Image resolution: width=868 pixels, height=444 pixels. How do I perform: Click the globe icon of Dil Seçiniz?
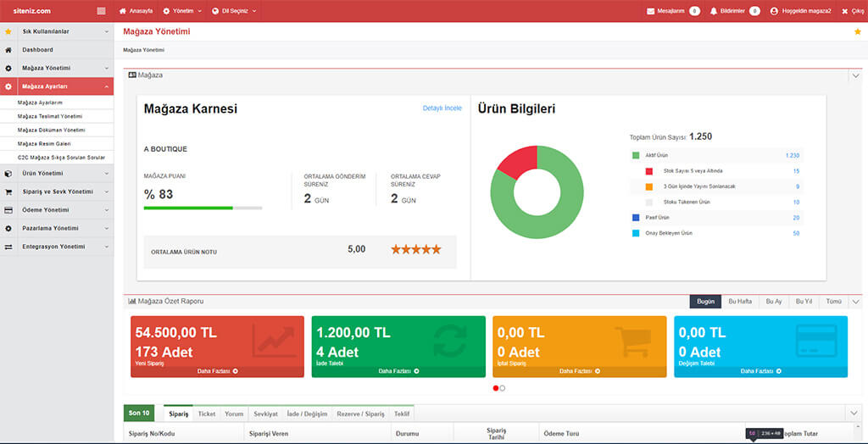coord(215,10)
